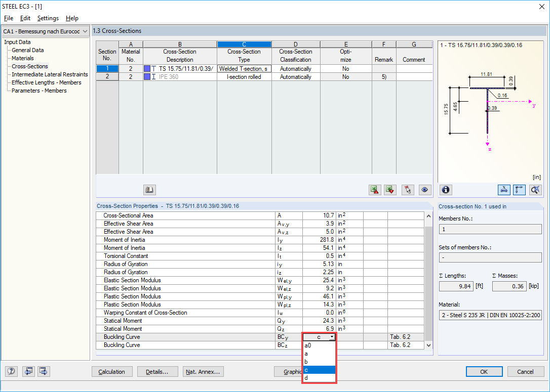This screenshot has height=392, width=550.
Task: Click the Optimize 'No' cell for section 1
Action: coord(346,69)
